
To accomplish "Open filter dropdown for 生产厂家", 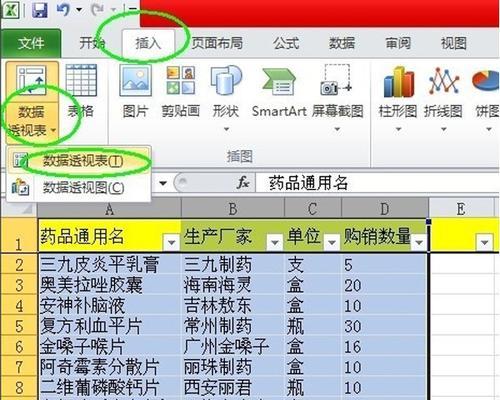I will (275, 242).
